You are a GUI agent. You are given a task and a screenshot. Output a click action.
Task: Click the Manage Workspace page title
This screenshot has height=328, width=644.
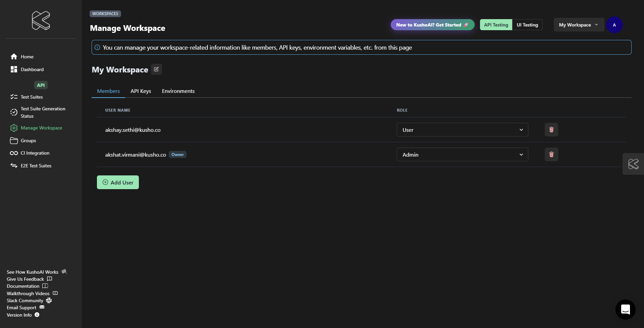[127, 28]
